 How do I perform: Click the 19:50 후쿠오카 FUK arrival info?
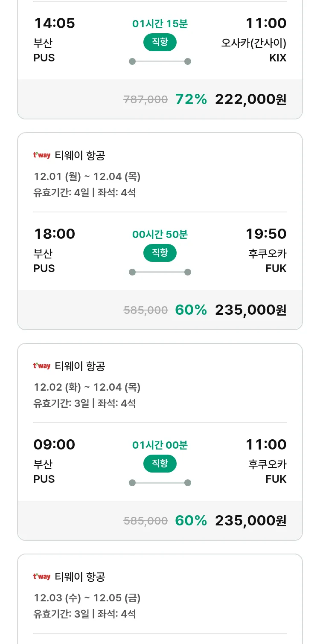coord(266,251)
